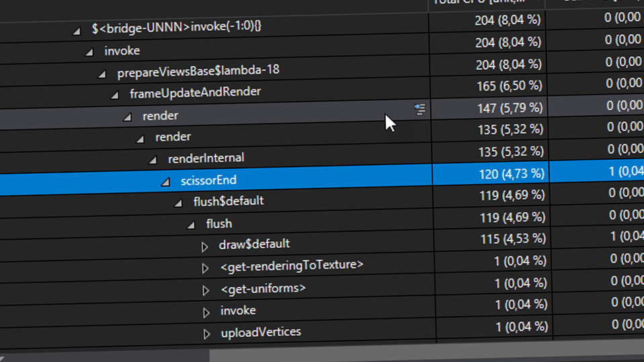Screen dimensions: 644x362
Task: Expand the <get-uniforms> node
Action: point(205,290)
